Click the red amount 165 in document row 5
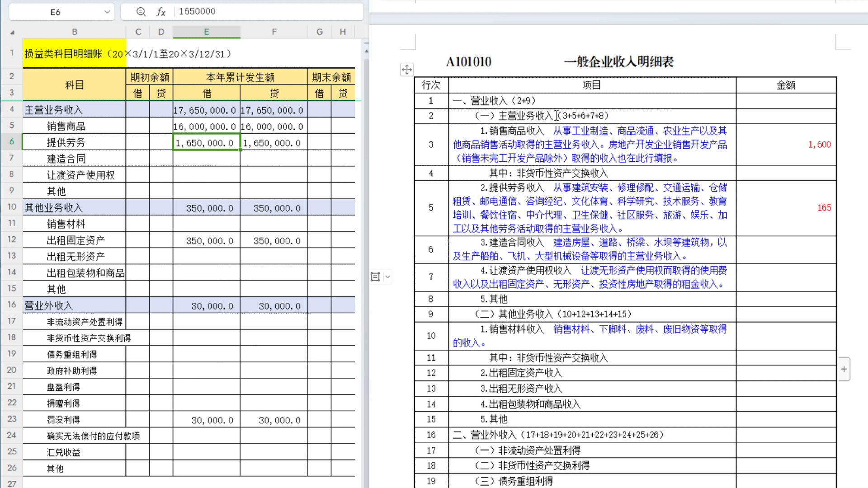Image resolution: width=868 pixels, height=488 pixels. 824,208
